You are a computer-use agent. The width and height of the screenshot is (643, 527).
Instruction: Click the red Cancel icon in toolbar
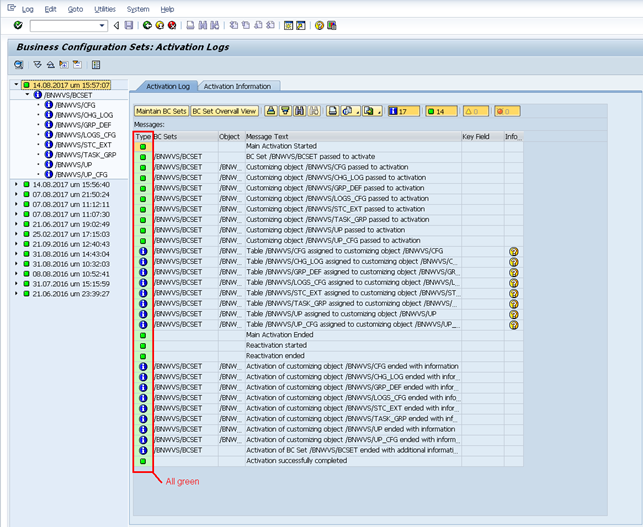pyautogui.click(x=172, y=25)
